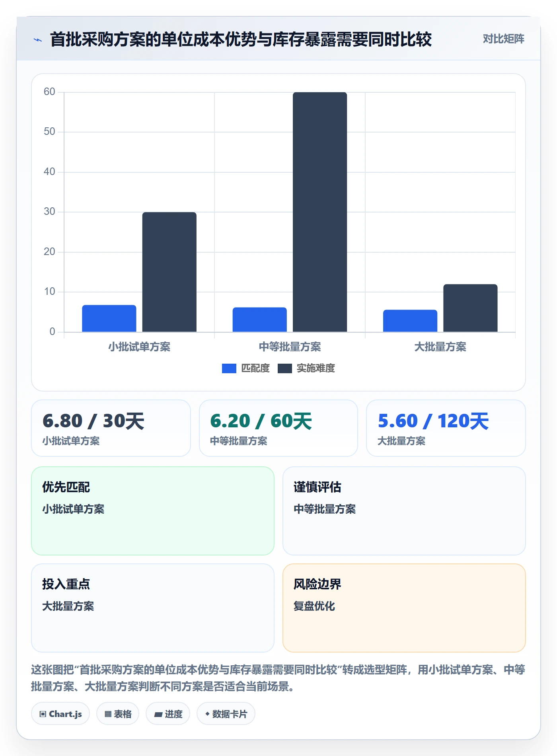
Task: Click the 匹配度 legend label
Action: pos(255,368)
